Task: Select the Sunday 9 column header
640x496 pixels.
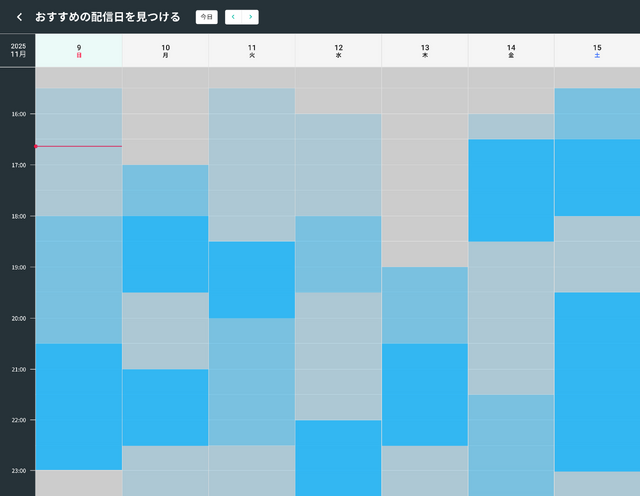Action: coord(79,51)
